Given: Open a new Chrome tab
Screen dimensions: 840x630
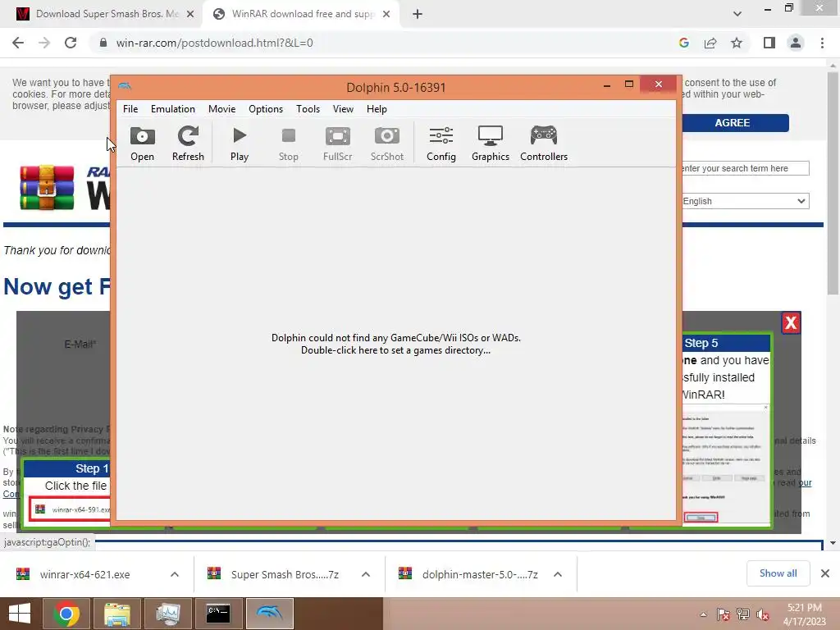Looking at the screenshot, I should [x=418, y=15].
